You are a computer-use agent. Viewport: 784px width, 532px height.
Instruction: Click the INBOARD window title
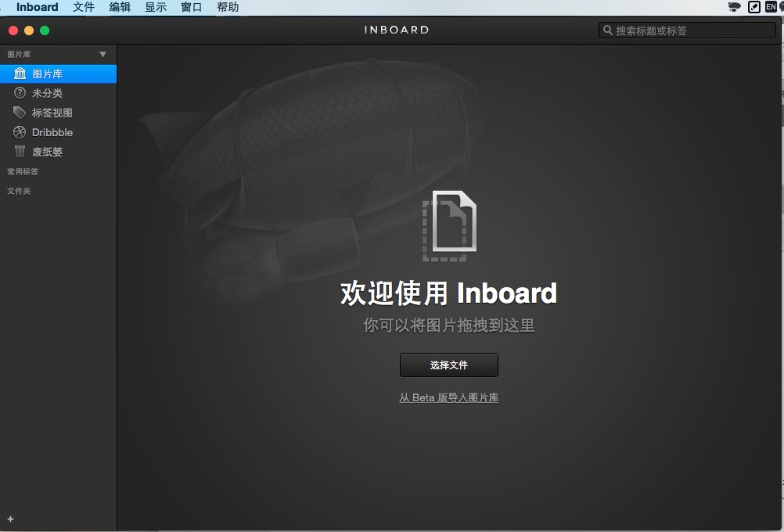tap(397, 30)
